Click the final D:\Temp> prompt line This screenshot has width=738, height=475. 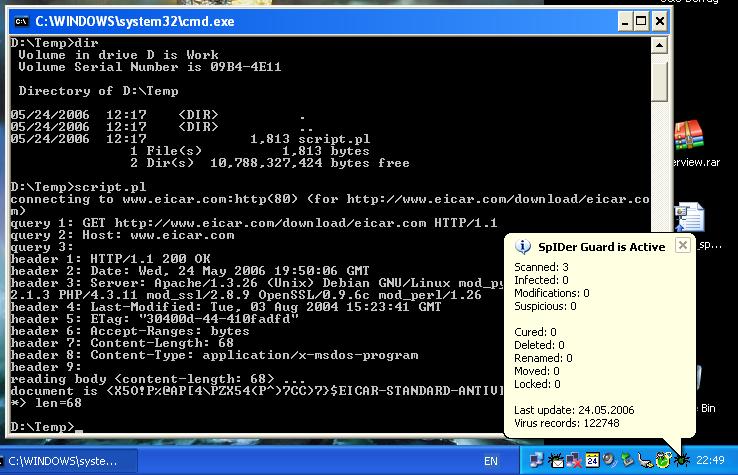click(x=46, y=427)
